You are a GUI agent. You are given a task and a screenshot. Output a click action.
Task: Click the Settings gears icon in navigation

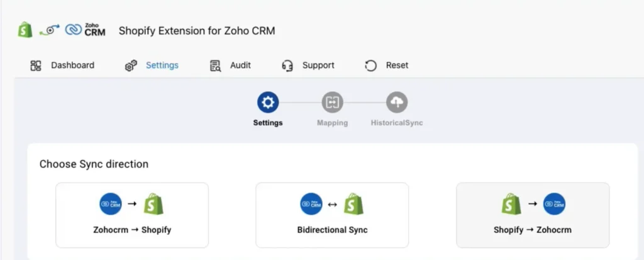pyautogui.click(x=131, y=65)
